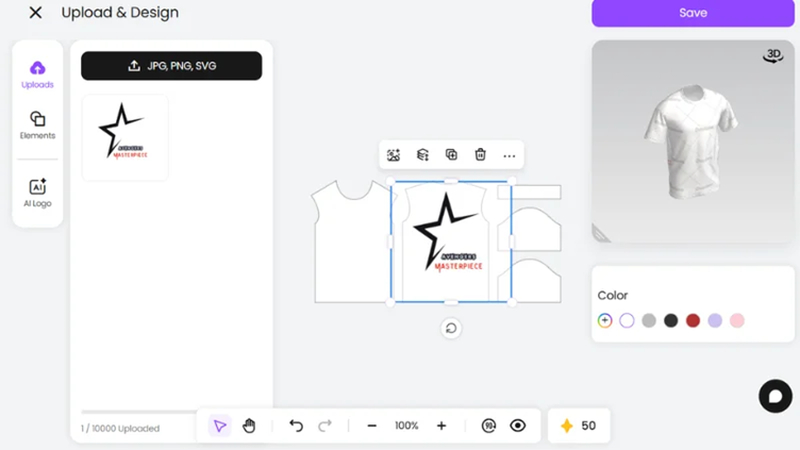Open the custom color picker swatch
This screenshot has width=800, height=450.
[605, 320]
